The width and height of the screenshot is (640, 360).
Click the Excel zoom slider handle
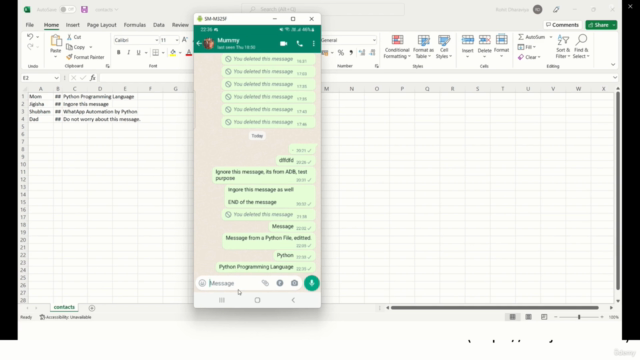tap(579, 317)
